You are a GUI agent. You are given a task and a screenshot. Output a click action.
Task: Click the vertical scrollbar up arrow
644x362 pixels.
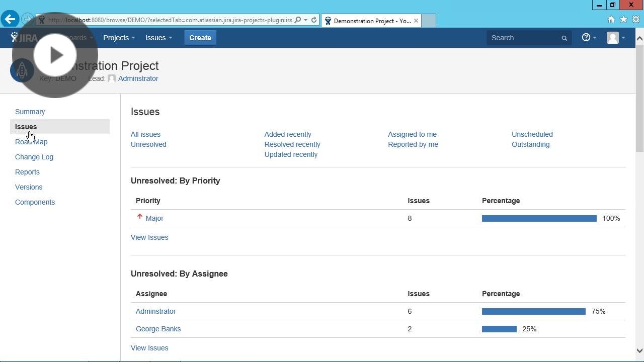coord(639,38)
